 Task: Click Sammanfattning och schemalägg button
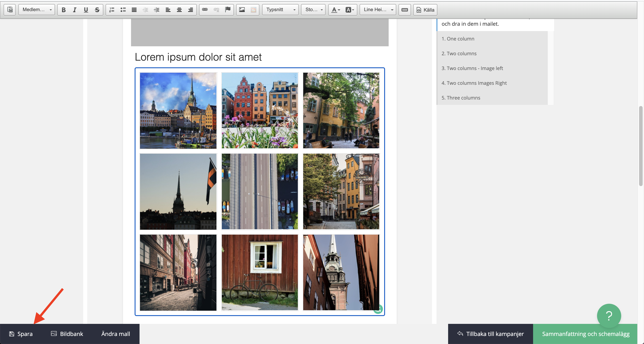tap(585, 334)
